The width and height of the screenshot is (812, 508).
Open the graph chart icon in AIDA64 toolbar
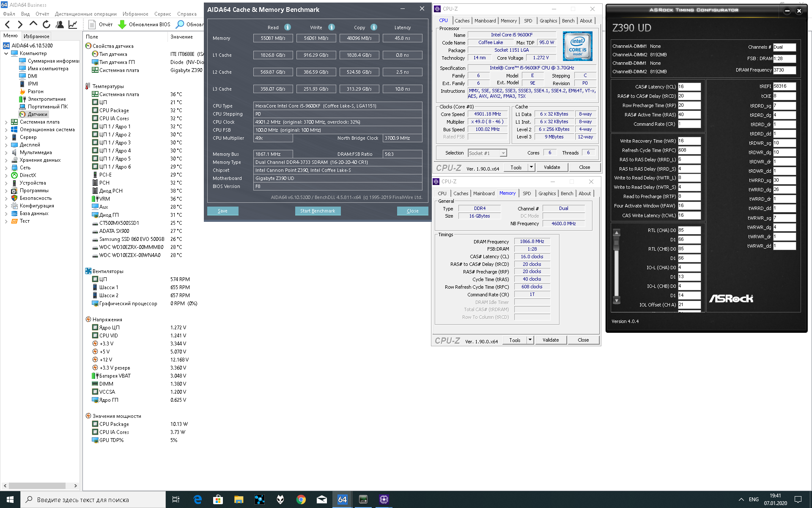point(73,25)
